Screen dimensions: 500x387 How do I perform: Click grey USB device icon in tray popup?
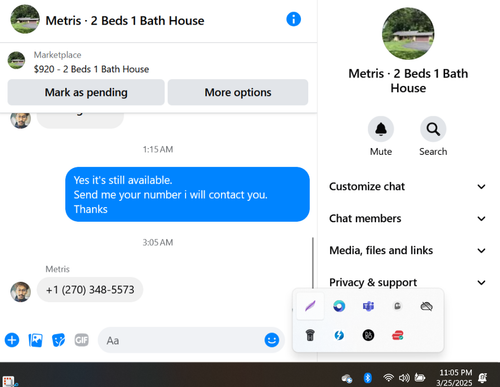pyautogui.click(x=397, y=306)
